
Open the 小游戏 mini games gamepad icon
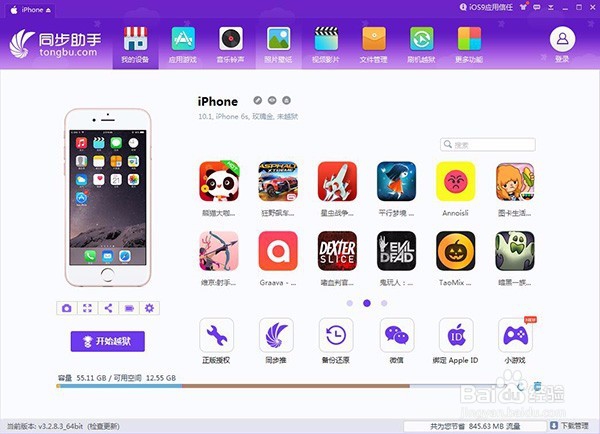tap(515, 335)
